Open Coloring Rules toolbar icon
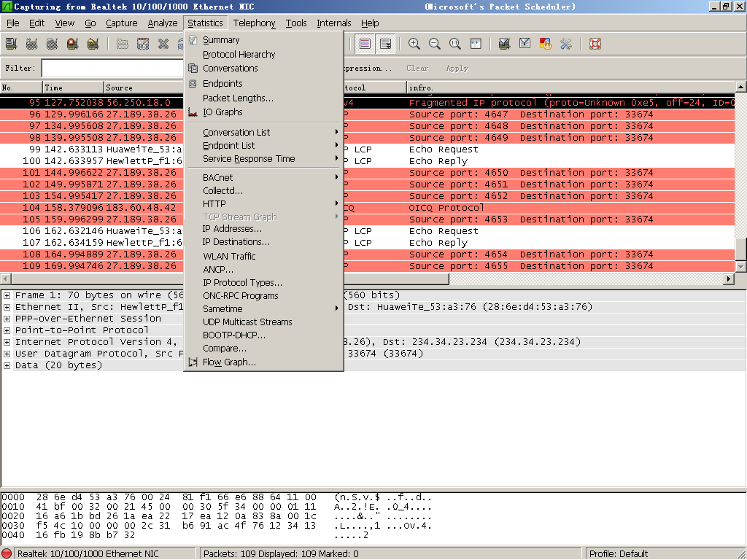Screen dimensions: 747x560 point(545,44)
